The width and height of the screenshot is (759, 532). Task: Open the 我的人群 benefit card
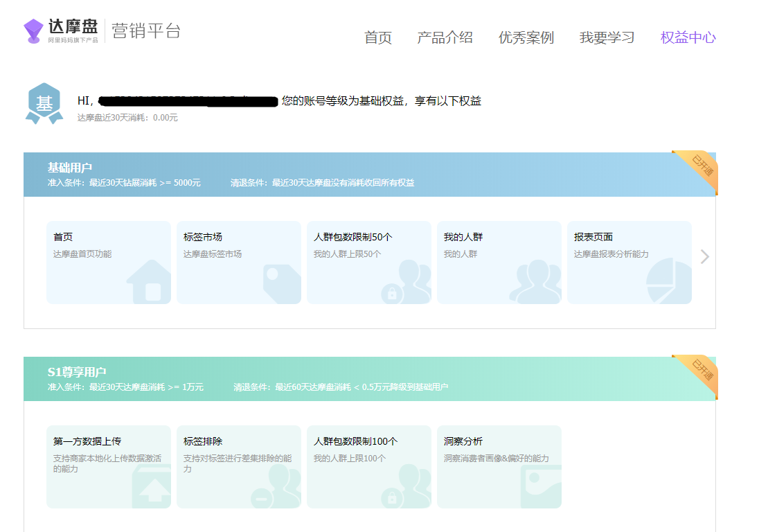[x=499, y=263]
